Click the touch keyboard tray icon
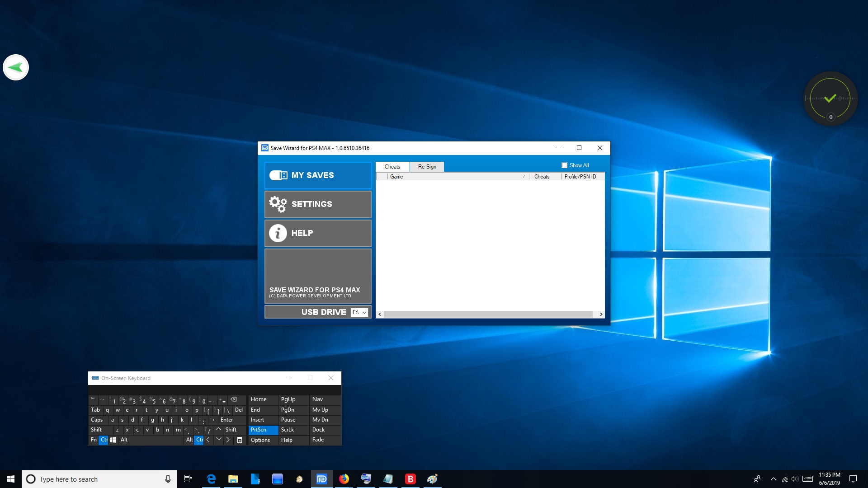Screen dimensions: 868x488 pyautogui.click(x=808, y=479)
